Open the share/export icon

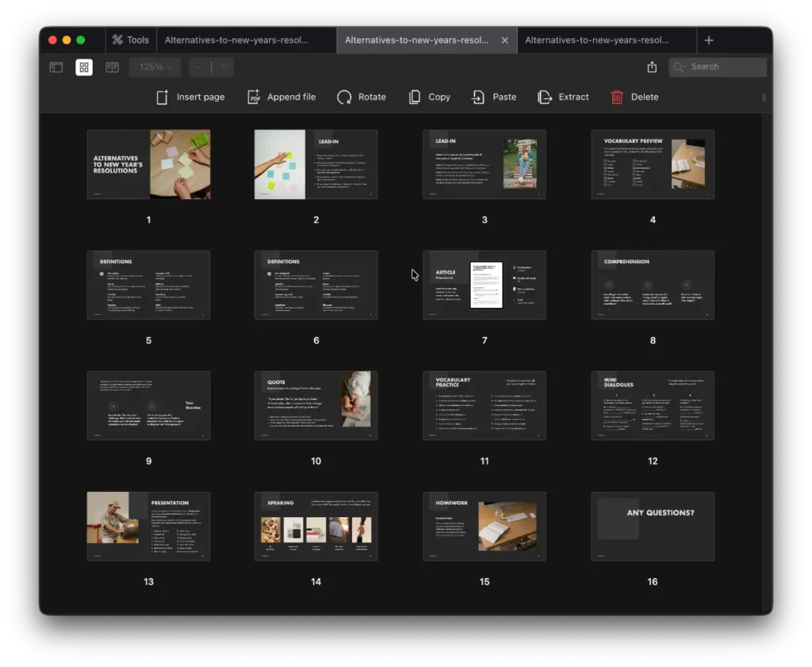pos(652,67)
